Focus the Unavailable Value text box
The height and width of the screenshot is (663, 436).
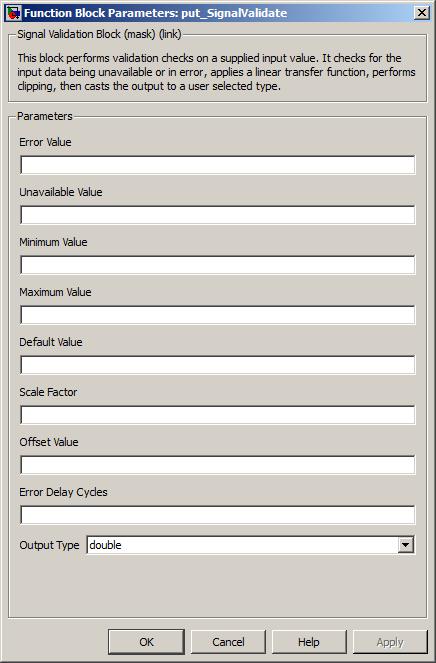(x=217, y=215)
